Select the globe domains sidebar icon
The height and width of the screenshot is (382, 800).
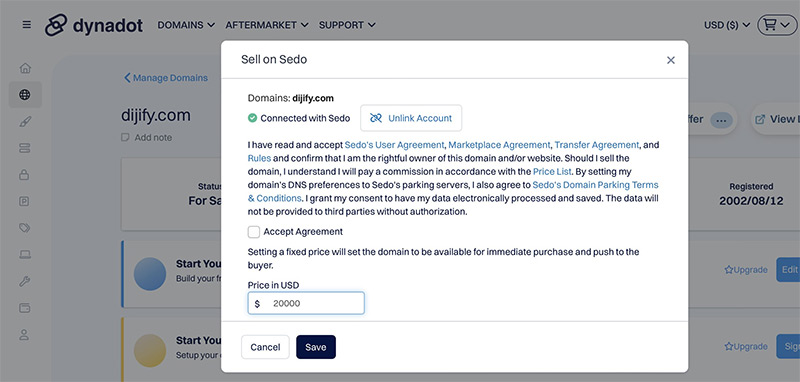(24, 94)
